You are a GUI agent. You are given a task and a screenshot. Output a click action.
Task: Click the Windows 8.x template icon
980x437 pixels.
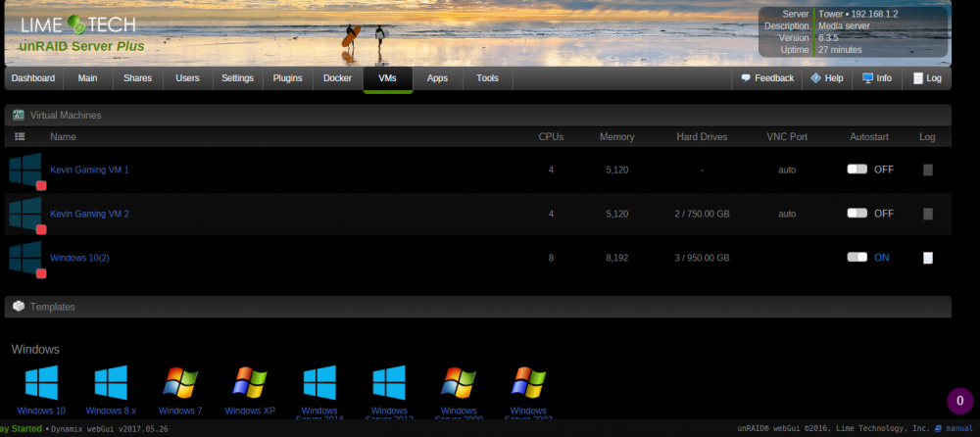coord(111,382)
